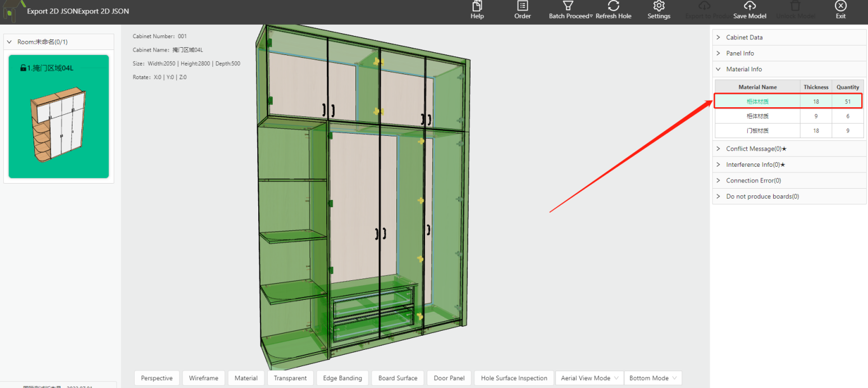Select the 门板材质 material row
This screenshot has height=388, width=868.
point(789,130)
